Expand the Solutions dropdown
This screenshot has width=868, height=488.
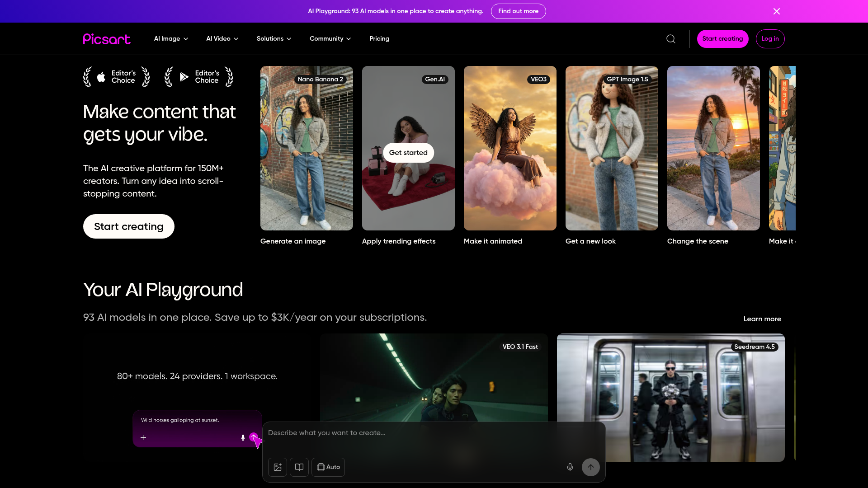274,39
